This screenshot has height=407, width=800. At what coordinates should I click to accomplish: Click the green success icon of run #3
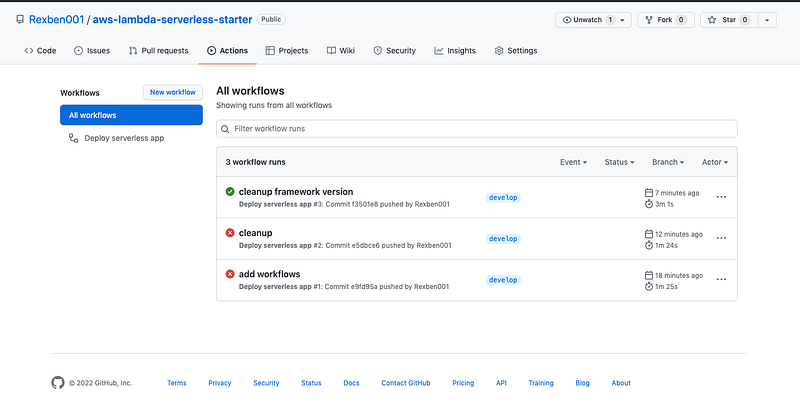(230, 192)
